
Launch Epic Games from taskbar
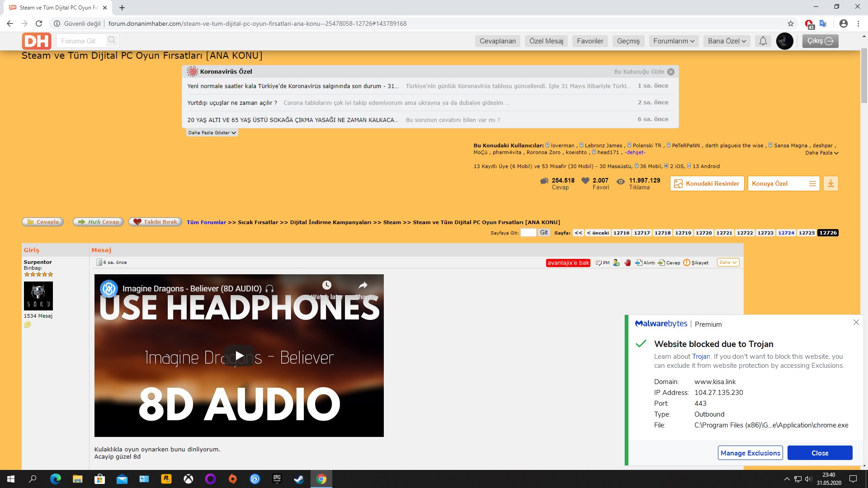pyautogui.click(x=277, y=479)
